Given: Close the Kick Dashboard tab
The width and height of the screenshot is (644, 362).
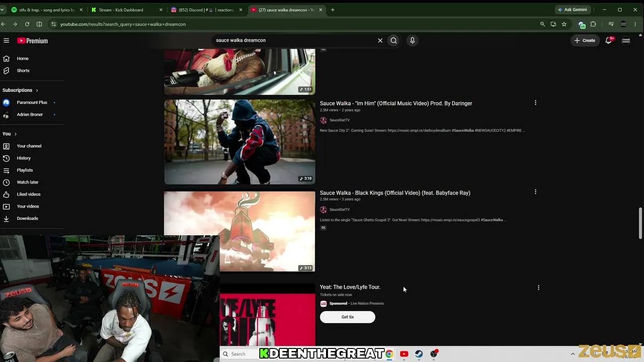Looking at the screenshot, I should click(160, 10).
